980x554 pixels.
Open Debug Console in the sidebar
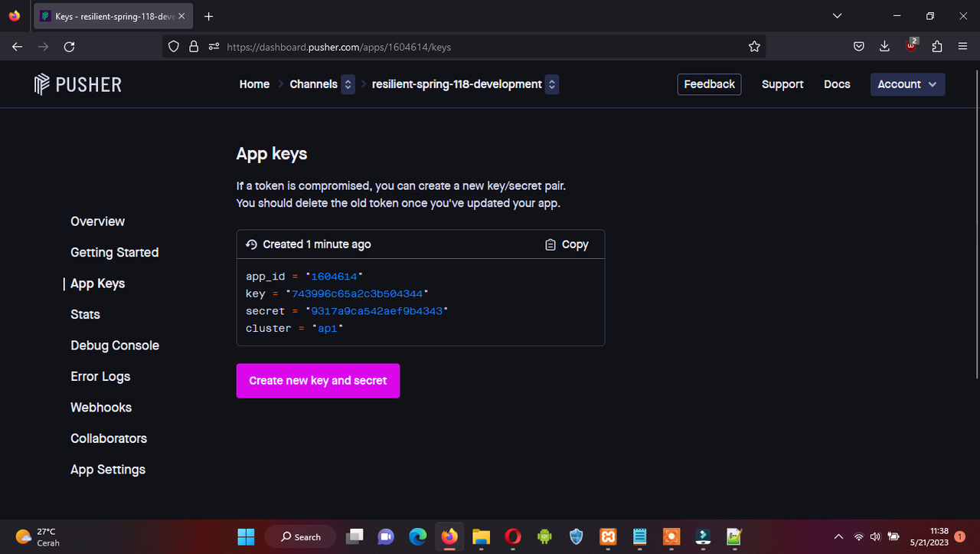pyautogui.click(x=115, y=346)
